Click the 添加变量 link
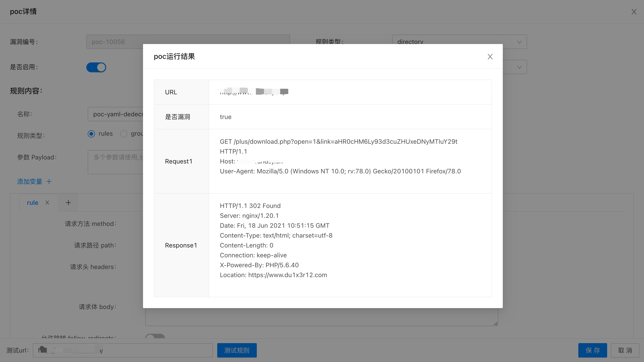Screen dimensions: 644x362 coord(29,181)
